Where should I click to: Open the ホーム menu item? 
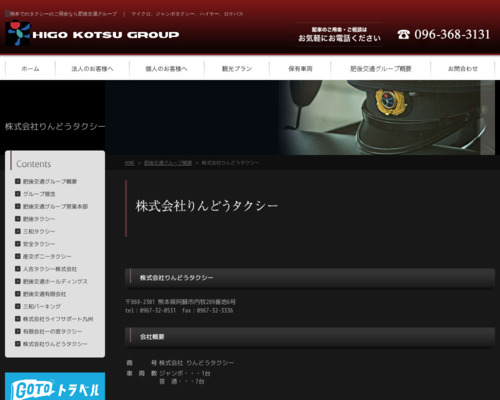tap(30, 69)
